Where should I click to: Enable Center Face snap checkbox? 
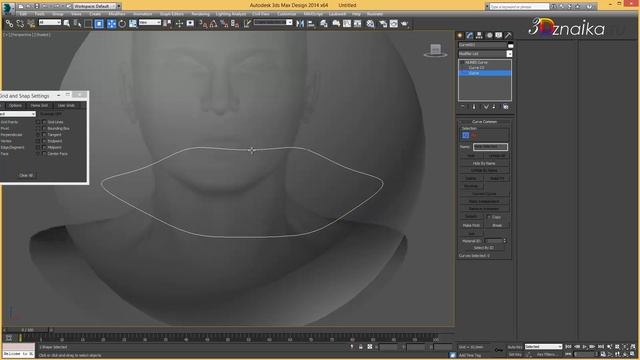[x=44, y=153]
